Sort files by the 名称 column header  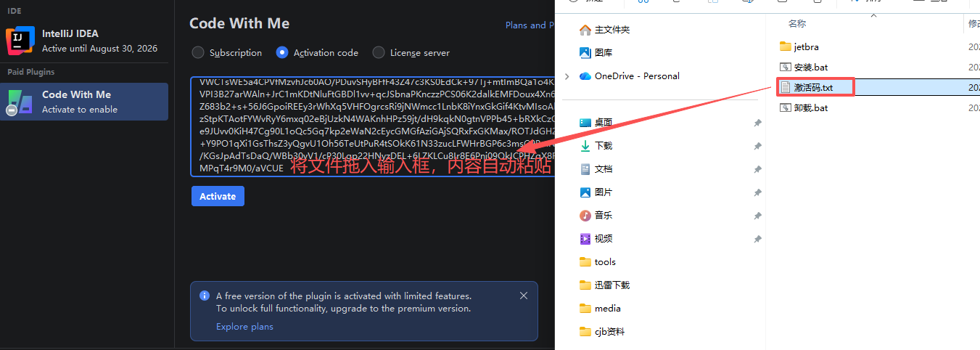coord(797,24)
